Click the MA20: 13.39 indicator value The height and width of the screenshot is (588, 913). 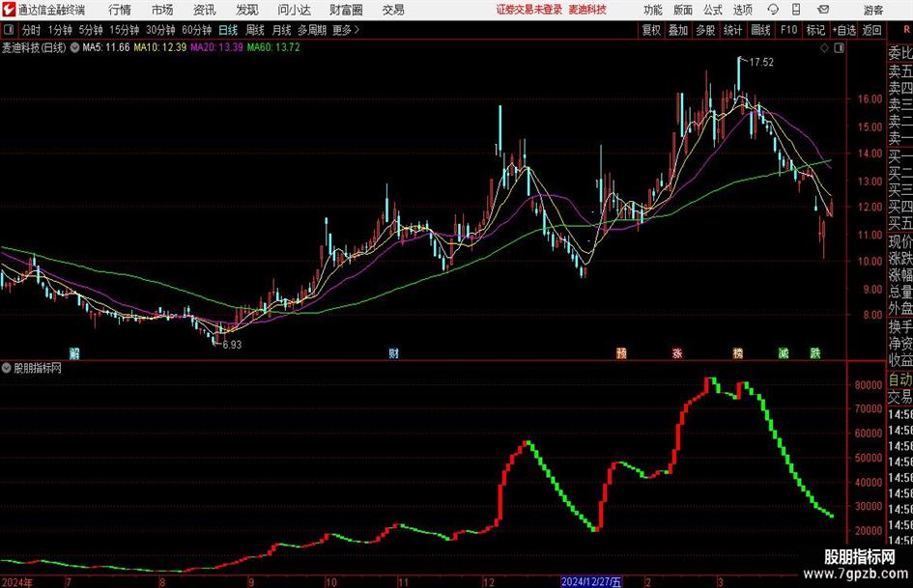coord(216,47)
